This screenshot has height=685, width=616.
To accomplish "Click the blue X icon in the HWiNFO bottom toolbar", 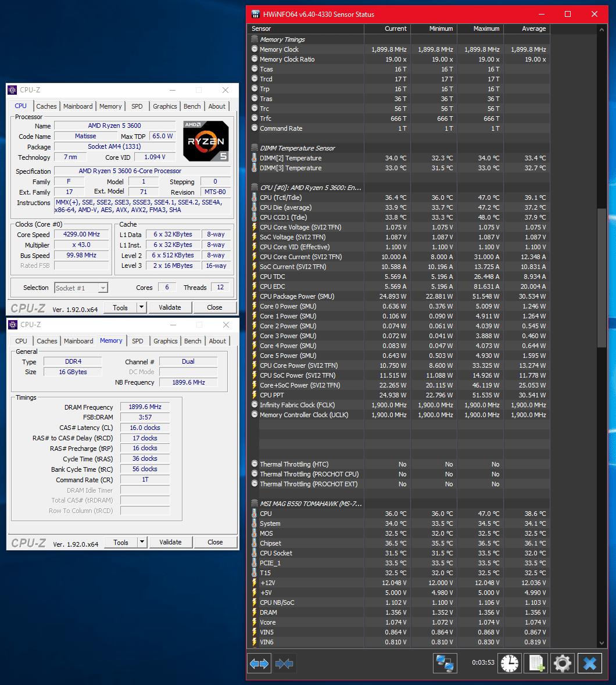I will point(590,663).
